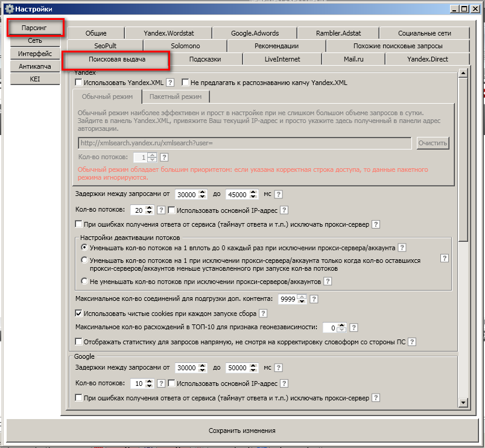Image resolution: width=485 pixels, height=448 pixels.
Task: Switch to Социальные сети tab
Action: 425,33
